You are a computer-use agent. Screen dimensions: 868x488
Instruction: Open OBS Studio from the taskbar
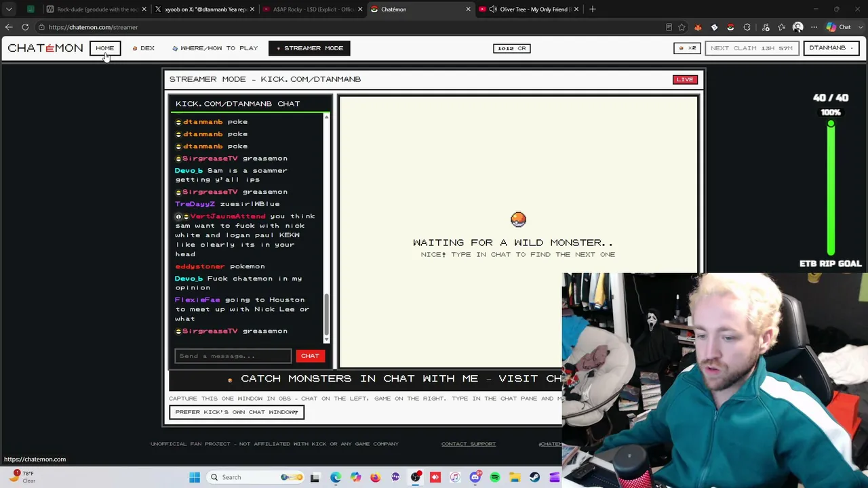(x=415, y=477)
